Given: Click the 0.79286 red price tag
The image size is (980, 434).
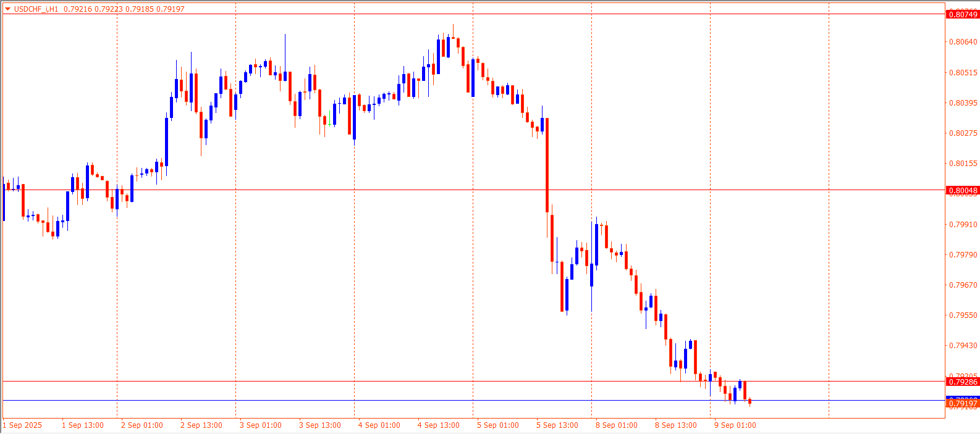Looking at the screenshot, I should [x=963, y=382].
